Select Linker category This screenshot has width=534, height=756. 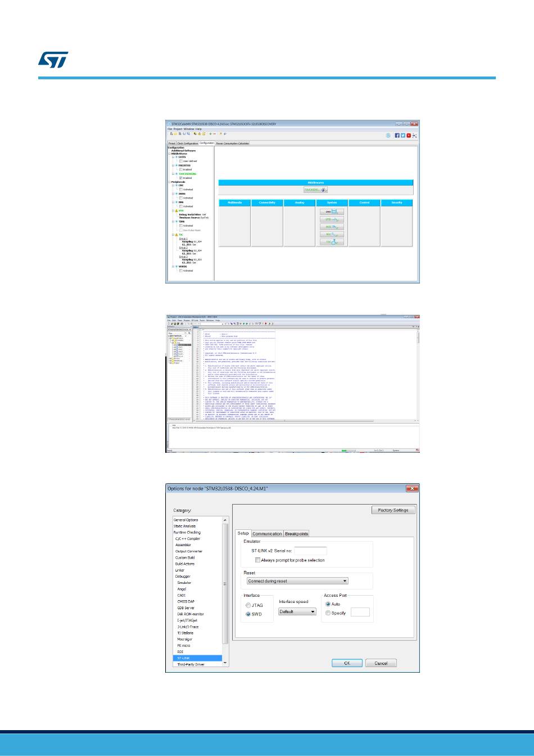pyautogui.click(x=180, y=570)
